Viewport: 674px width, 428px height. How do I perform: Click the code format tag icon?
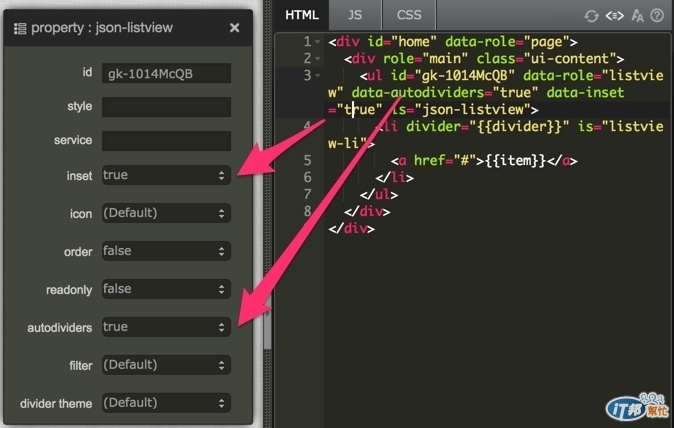tap(615, 16)
